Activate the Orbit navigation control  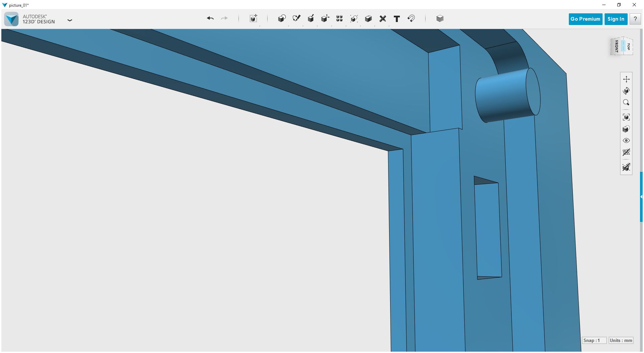pos(627,90)
